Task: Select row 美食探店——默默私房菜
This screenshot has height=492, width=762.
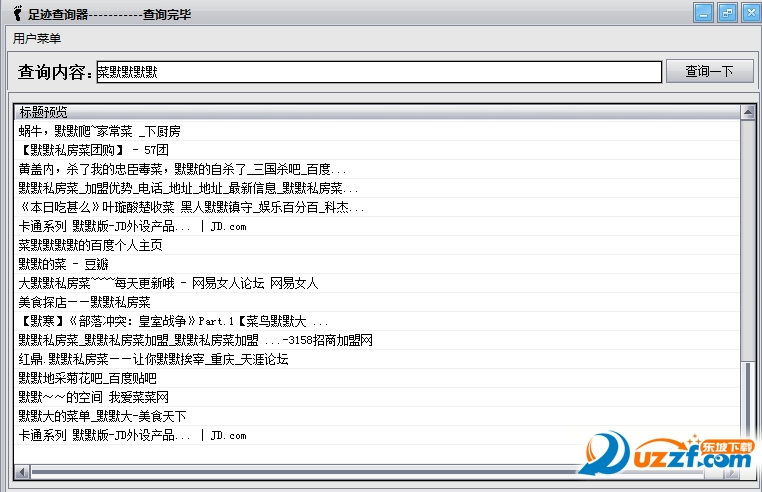Action: click(377, 302)
